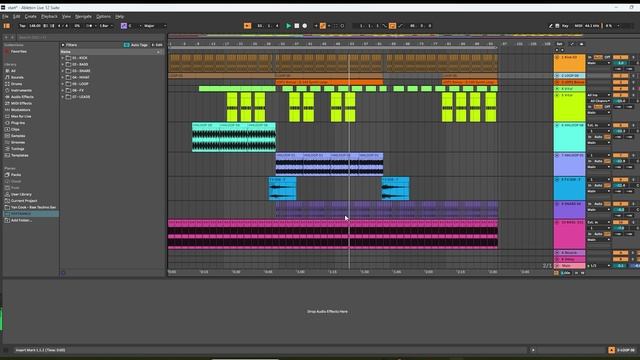
Task: Open Packs under Places
Action: 16,175
